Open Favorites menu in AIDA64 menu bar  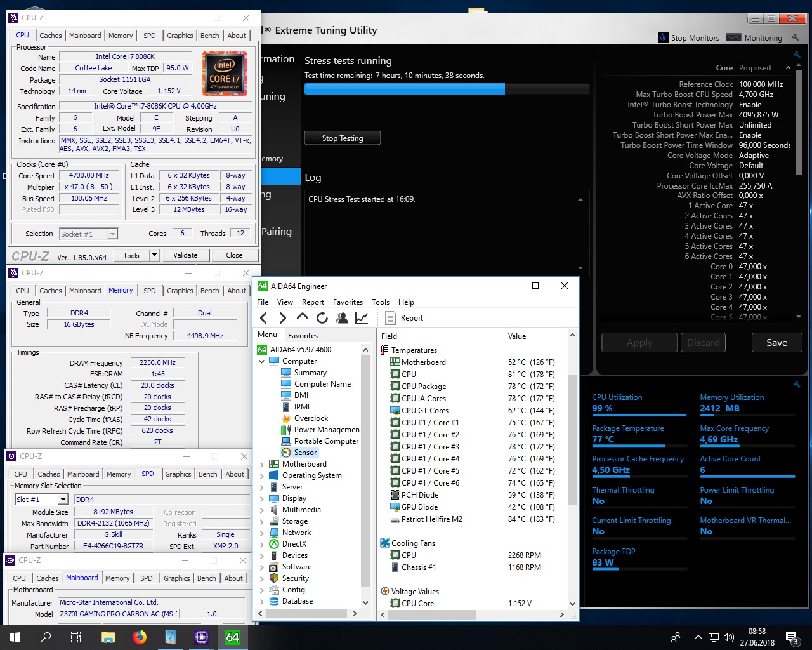click(348, 302)
